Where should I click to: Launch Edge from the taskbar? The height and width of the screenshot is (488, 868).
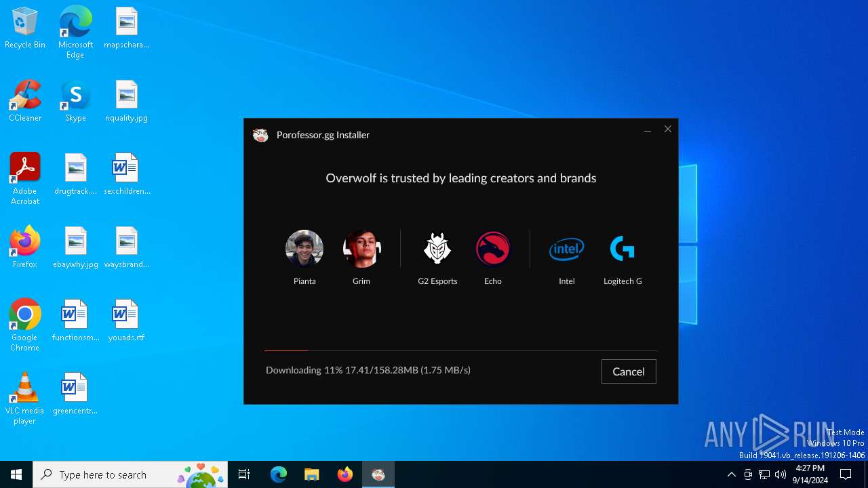[279, 474]
